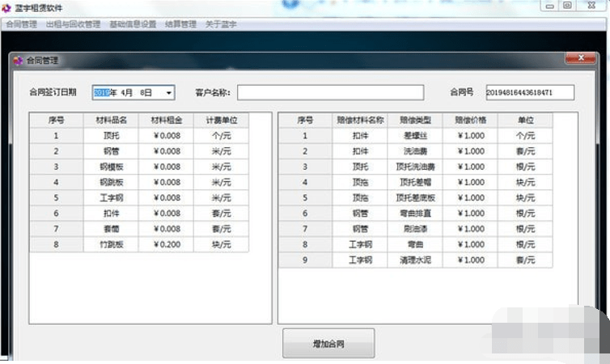Select the 弯曲排直 compensation type cell
This screenshot has width=610, height=364.
coord(415,214)
